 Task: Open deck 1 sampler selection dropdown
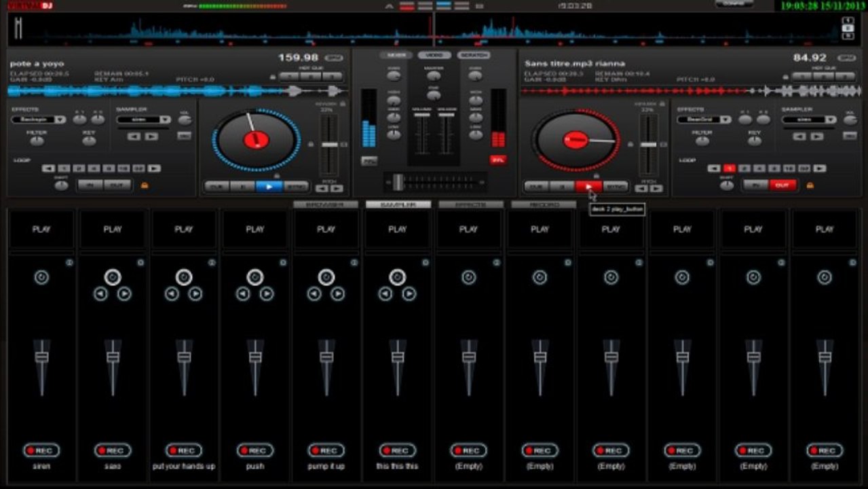(x=144, y=120)
